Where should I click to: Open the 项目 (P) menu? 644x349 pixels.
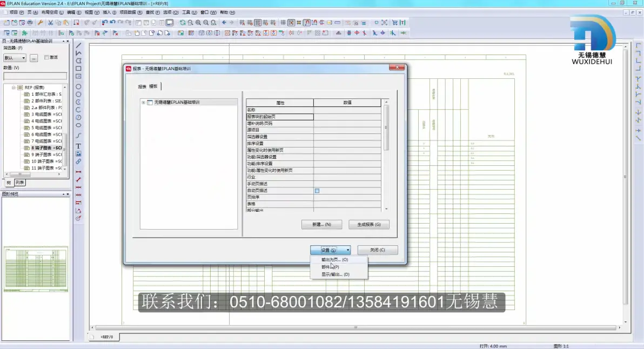16,12
